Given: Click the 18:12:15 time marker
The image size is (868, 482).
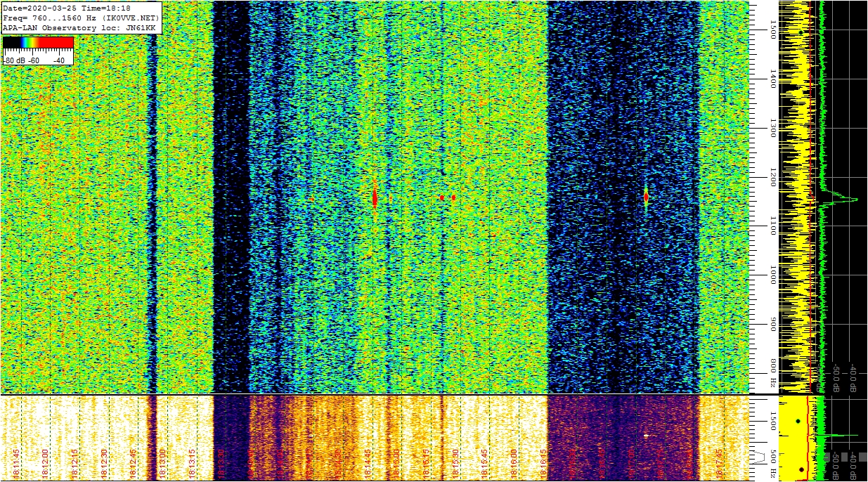Looking at the screenshot, I should pos(75,464).
